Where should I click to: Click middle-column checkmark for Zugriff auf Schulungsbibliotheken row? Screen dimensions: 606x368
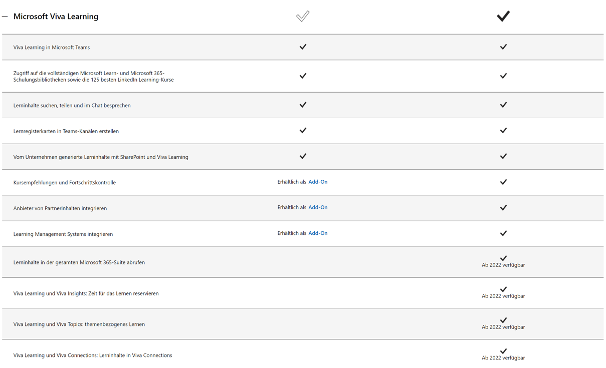(303, 76)
